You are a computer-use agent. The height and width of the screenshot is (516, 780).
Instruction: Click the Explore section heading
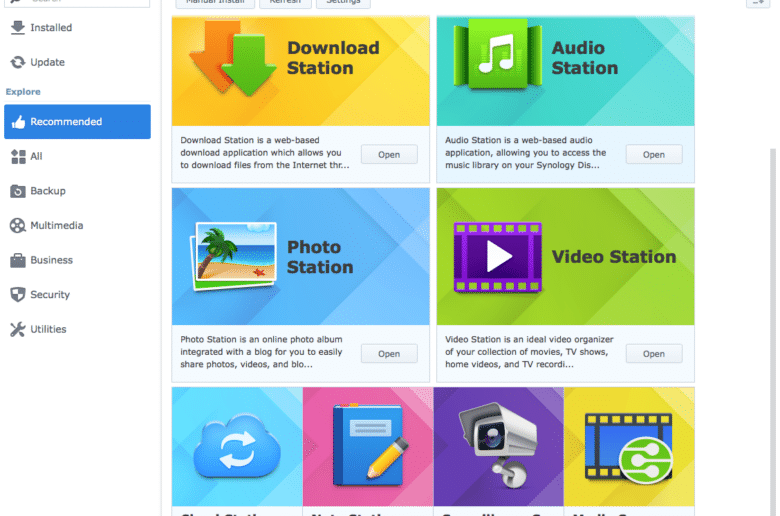coord(23,92)
